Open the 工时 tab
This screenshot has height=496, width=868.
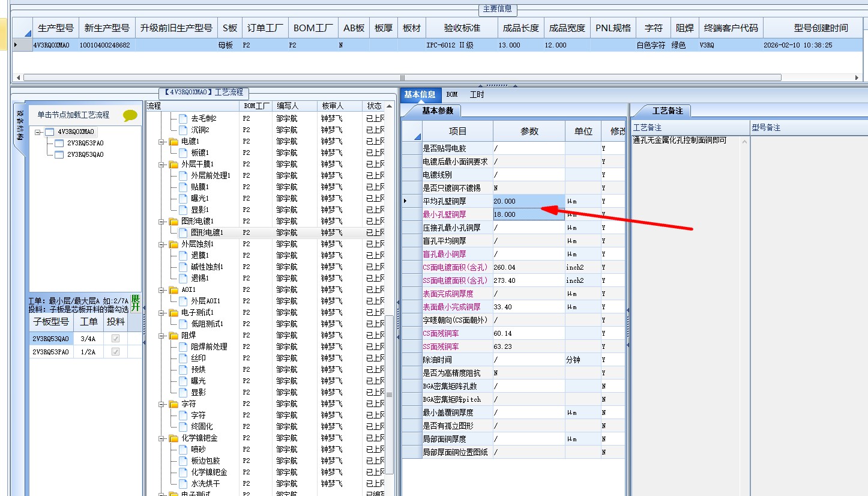477,94
